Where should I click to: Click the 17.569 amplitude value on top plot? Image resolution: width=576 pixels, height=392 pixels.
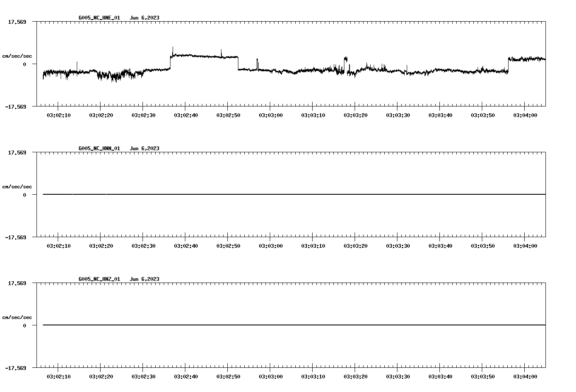(17, 21)
